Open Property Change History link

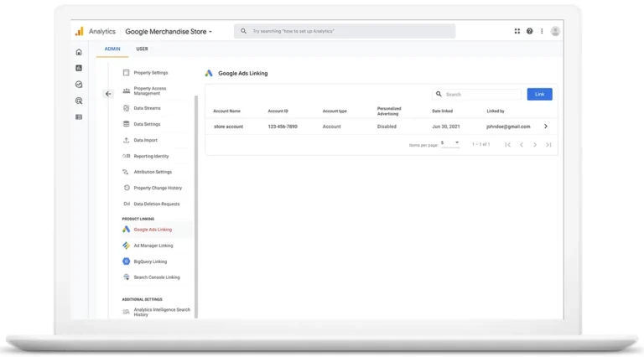(x=158, y=188)
